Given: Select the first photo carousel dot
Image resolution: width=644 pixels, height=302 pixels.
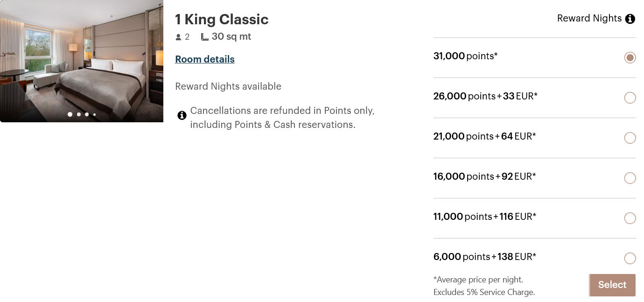Looking at the screenshot, I should click(x=70, y=114).
